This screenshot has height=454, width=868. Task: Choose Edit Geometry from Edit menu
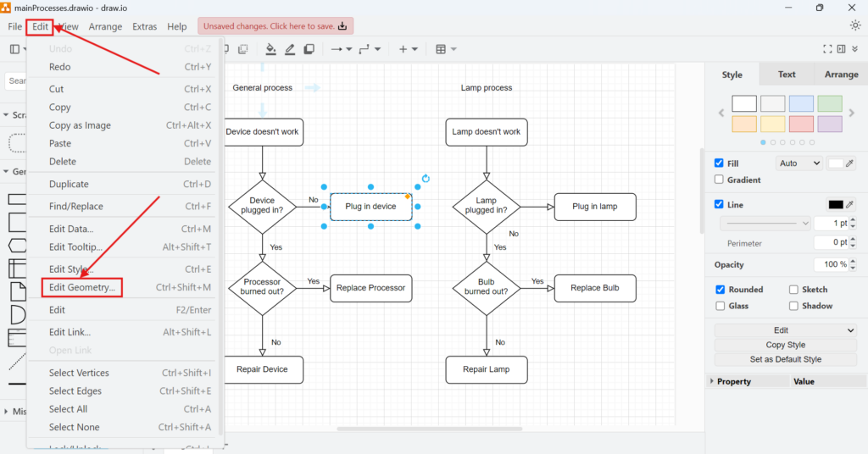click(x=81, y=287)
